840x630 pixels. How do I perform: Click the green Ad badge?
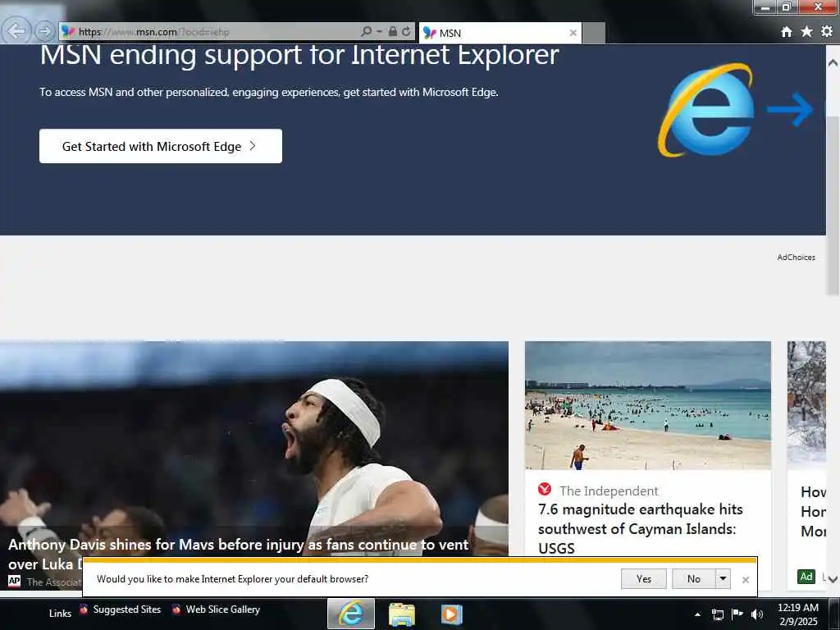point(806,577)
